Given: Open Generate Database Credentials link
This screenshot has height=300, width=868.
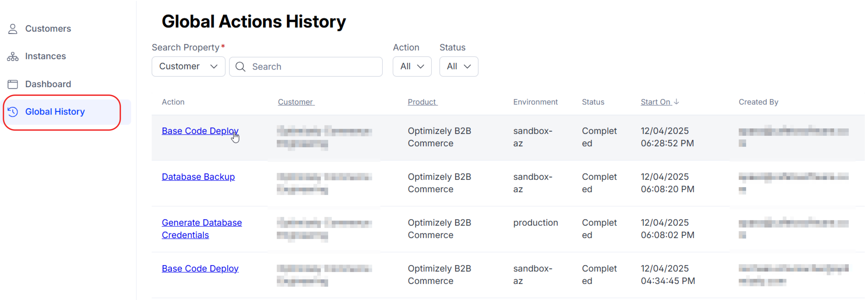Looking at the screenshot, I should click(x=201, y=223).
